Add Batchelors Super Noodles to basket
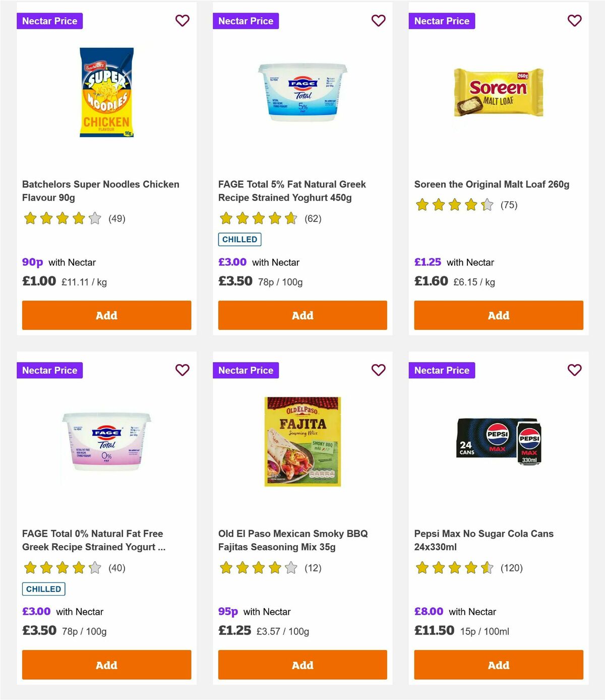The height and width of the screenshot is (700, 605). 106,315
